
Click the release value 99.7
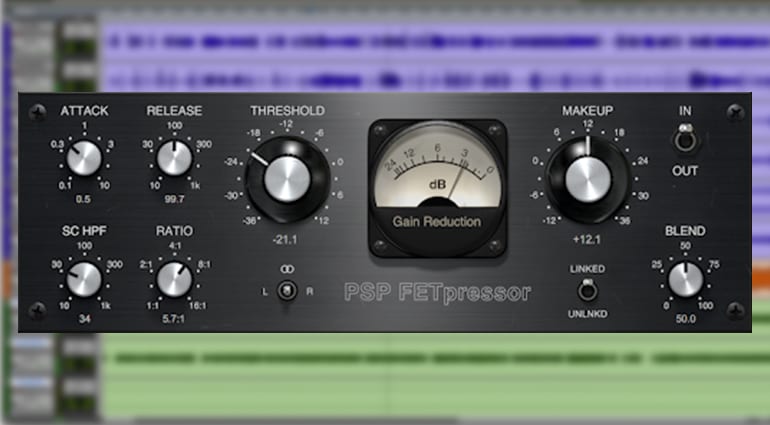coord(174,199)
